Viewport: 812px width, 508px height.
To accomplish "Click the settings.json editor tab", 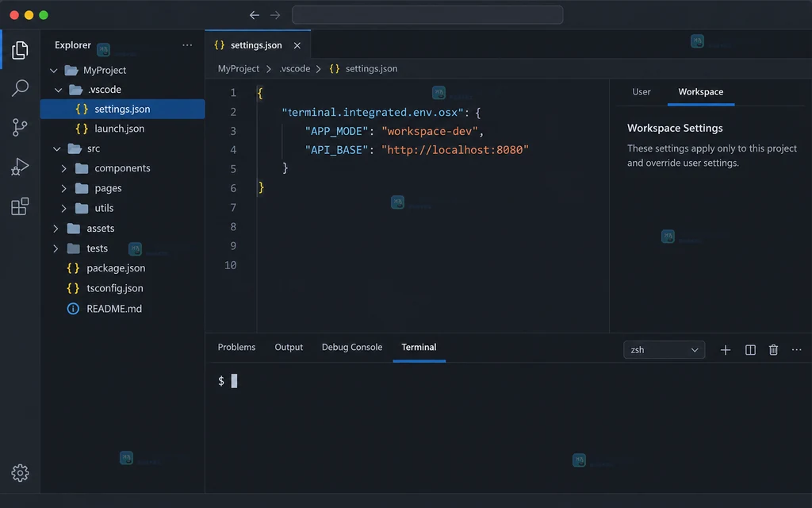I will 258,45.
